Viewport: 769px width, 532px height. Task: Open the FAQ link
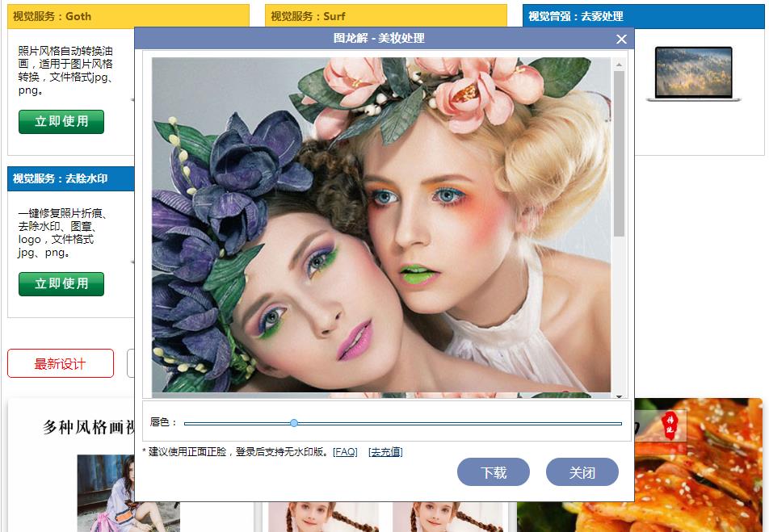(345, 451)
